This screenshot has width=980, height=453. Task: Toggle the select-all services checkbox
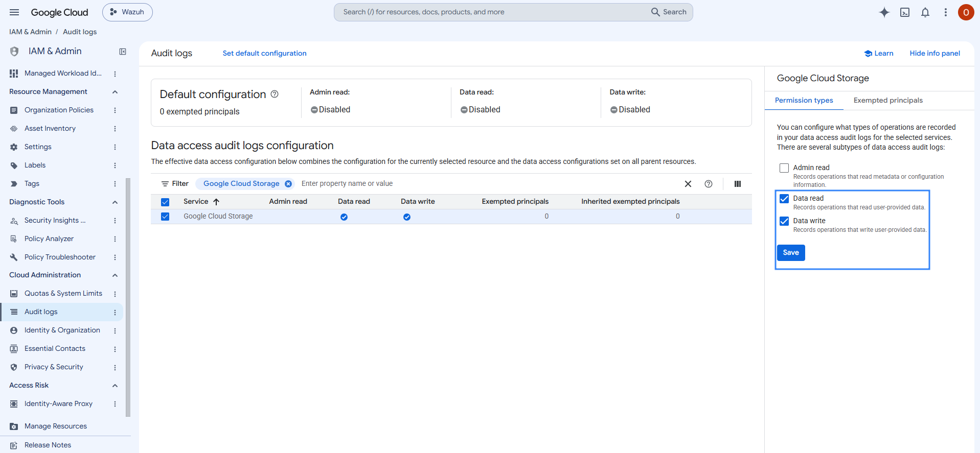[x=165, y=202]
